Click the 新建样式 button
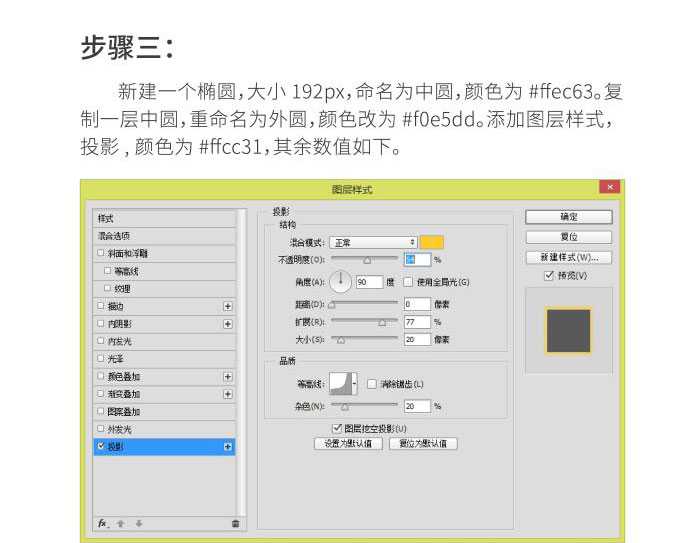 click(x=569, y=257)
